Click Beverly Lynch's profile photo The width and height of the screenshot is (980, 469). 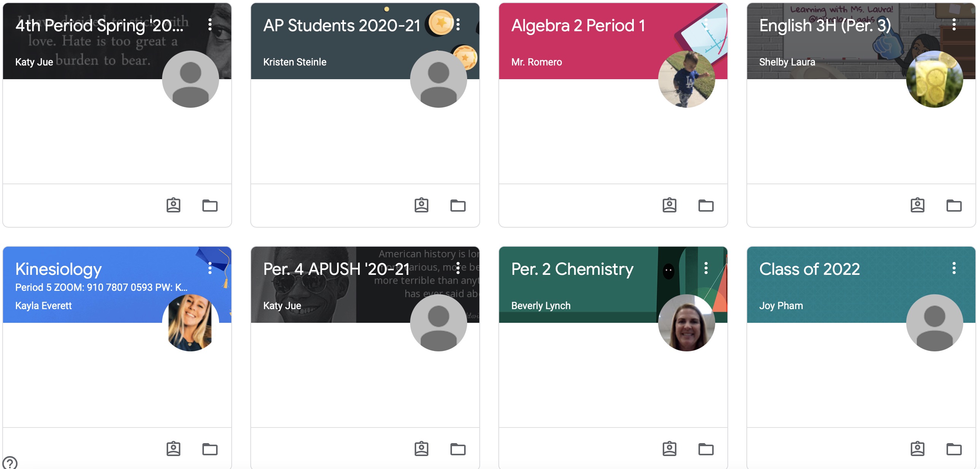pos(686,322)
